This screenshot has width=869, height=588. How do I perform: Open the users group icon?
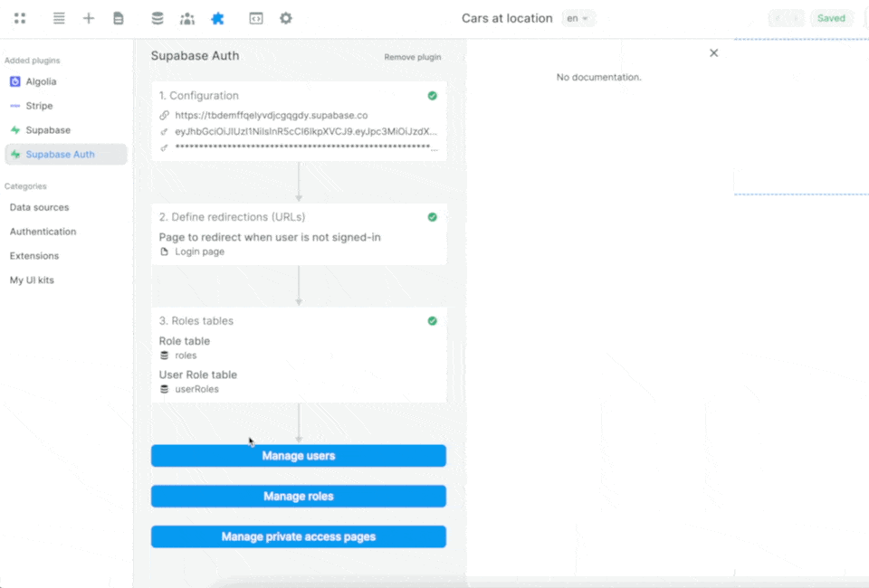[187, 18]
